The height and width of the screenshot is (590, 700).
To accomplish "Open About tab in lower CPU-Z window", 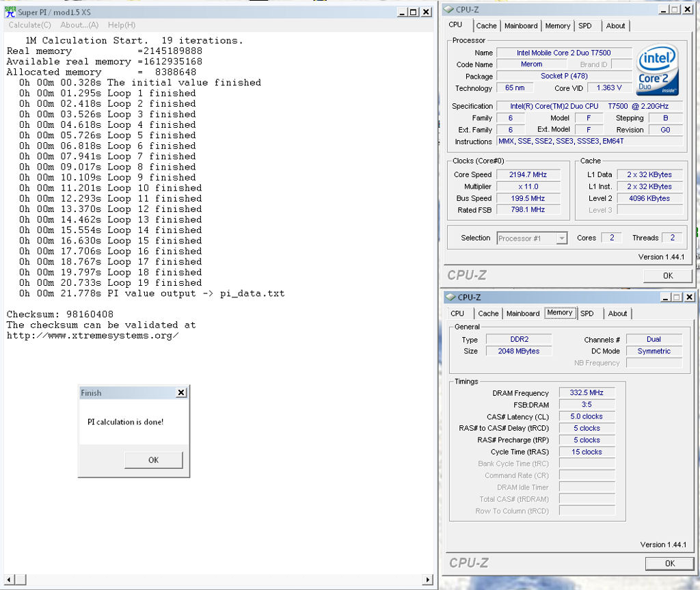I will 617,314.
